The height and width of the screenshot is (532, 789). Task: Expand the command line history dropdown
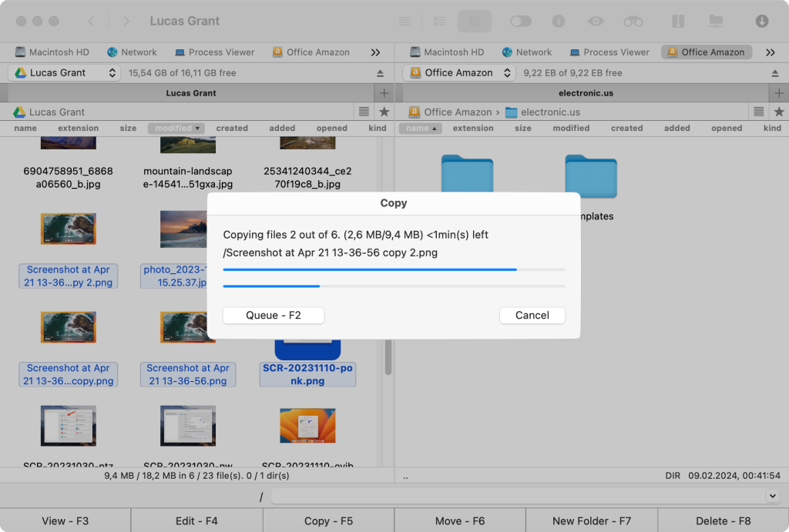click(x=773, y=497)
